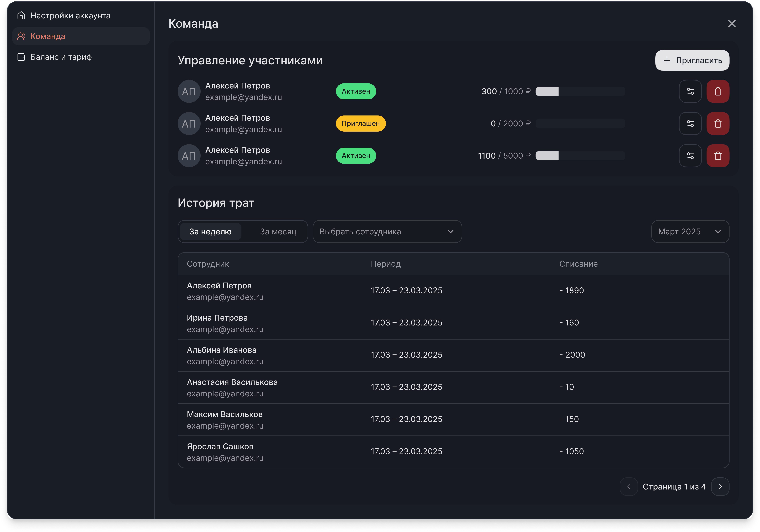Click the АП avatar in the 1100 / 5000 ₽ row

tap(189, 156)
